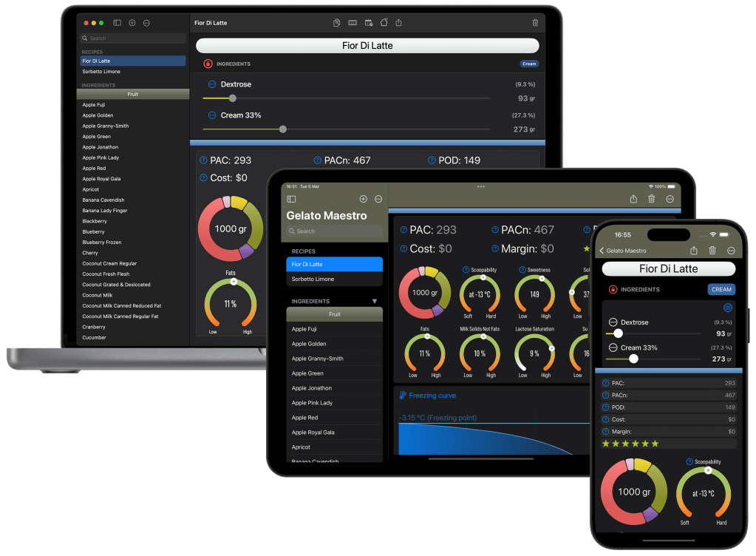Select Apple Pink Lady in the iPad ingredients list
Screen dimensions: 756x556
coord(312,403)
